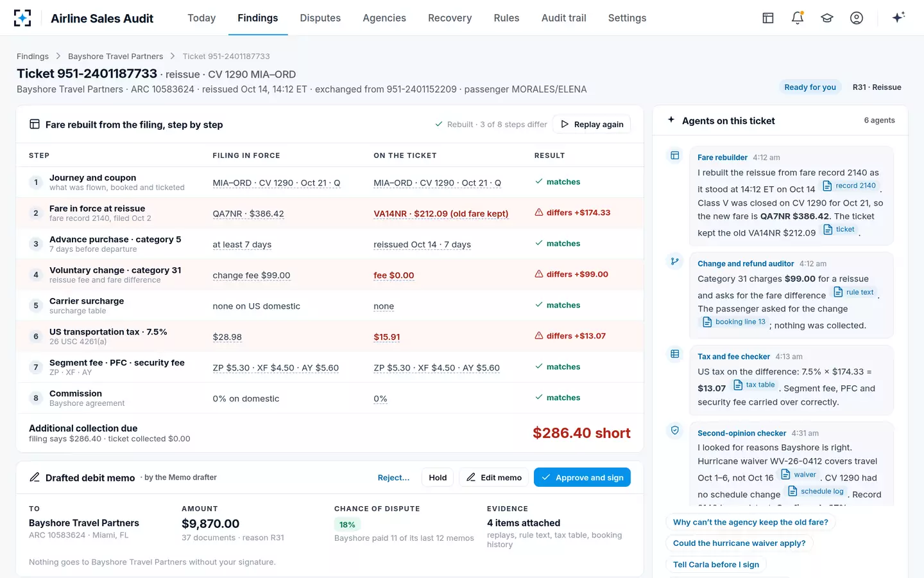Click the Hold button

[x=438, y=477]
